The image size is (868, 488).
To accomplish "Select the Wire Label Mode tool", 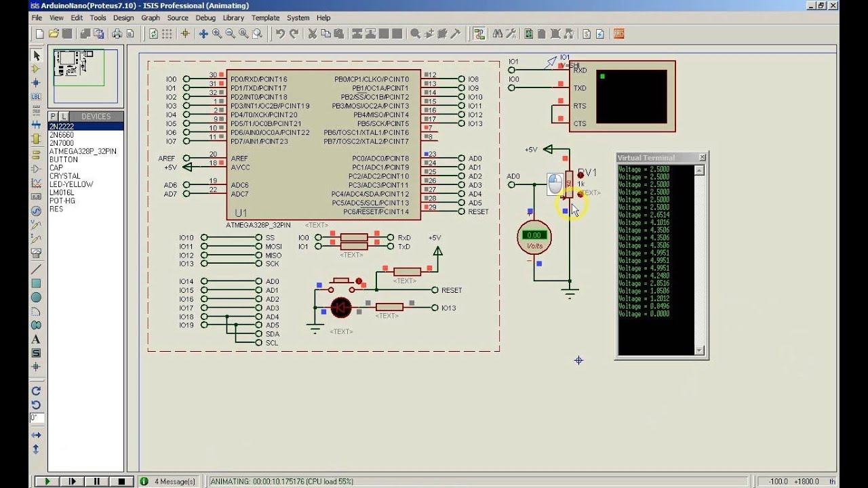I will [36, 96].
